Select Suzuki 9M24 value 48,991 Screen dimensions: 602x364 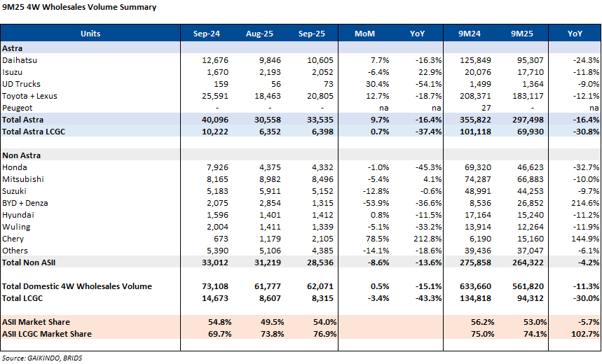478,191
